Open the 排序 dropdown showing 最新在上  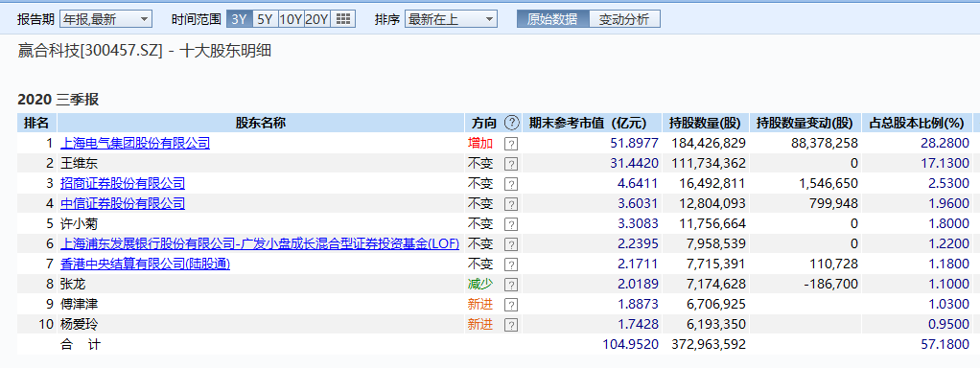(x=451, y=19)
